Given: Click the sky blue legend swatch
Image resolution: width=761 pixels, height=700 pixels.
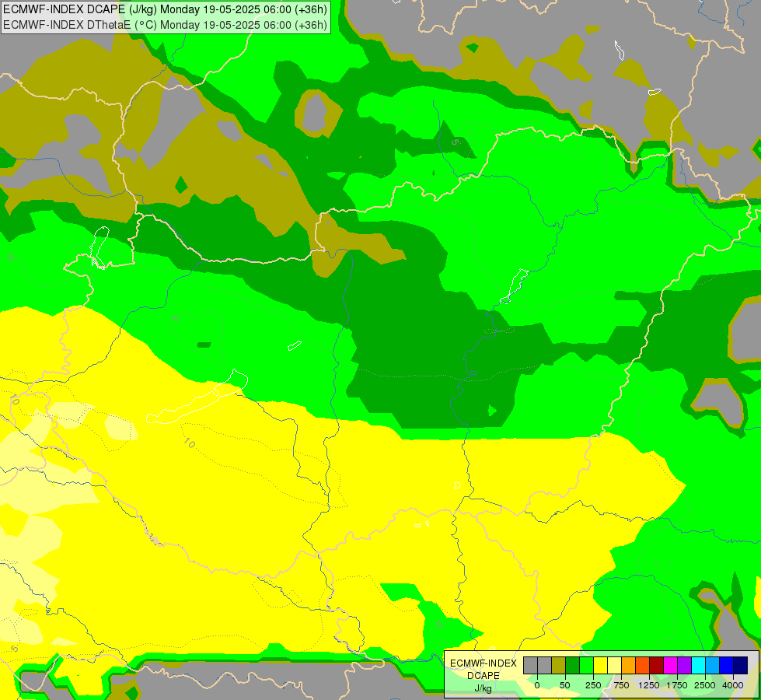Looking at the screenshot, I should [x=713, y=665].
